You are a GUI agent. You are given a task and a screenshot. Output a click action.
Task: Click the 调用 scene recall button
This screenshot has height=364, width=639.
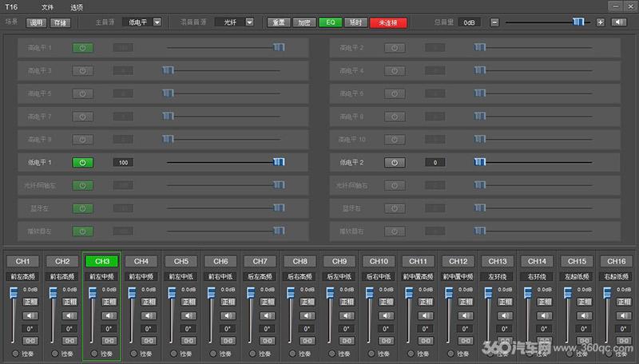coord(36,23)
